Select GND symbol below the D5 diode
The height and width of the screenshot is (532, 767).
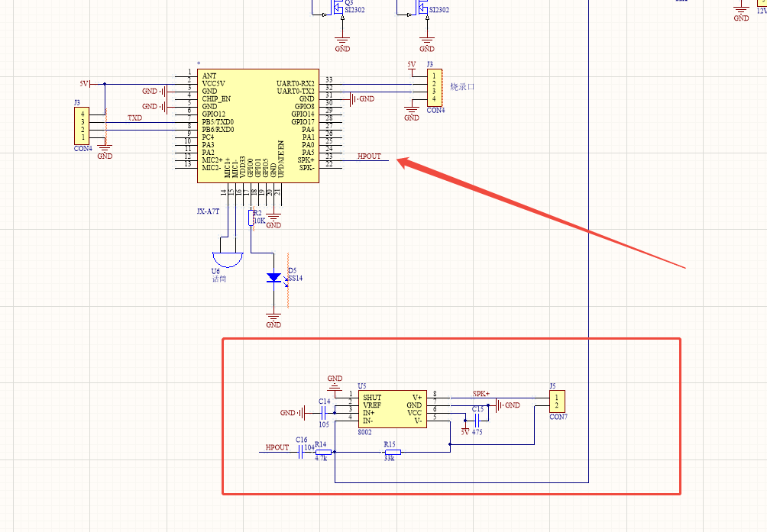(x=273, y=318)
